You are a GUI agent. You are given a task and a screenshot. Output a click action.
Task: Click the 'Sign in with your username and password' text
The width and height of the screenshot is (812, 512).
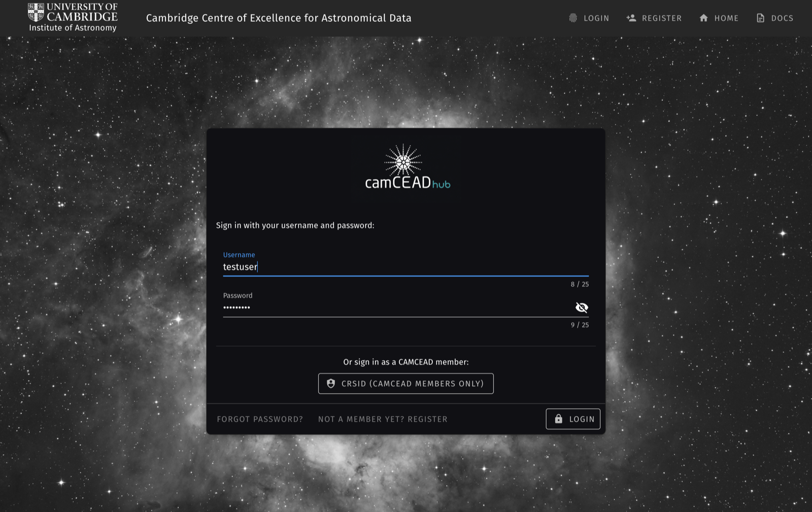click(295, 225)
